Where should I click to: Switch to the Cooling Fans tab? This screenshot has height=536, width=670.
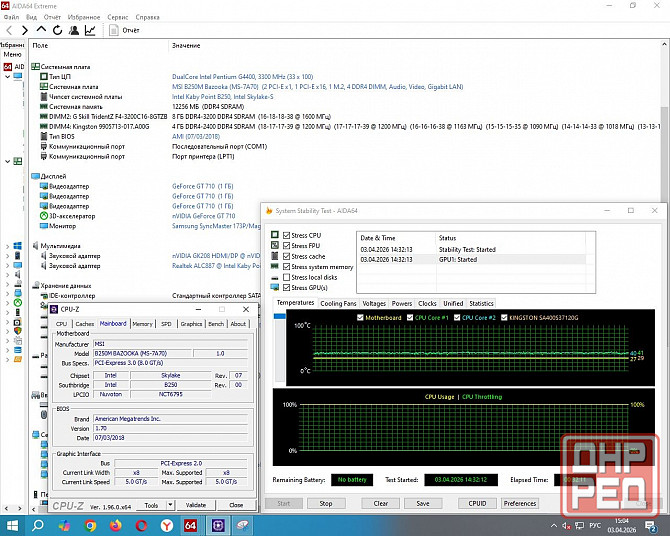coord(338,303)
